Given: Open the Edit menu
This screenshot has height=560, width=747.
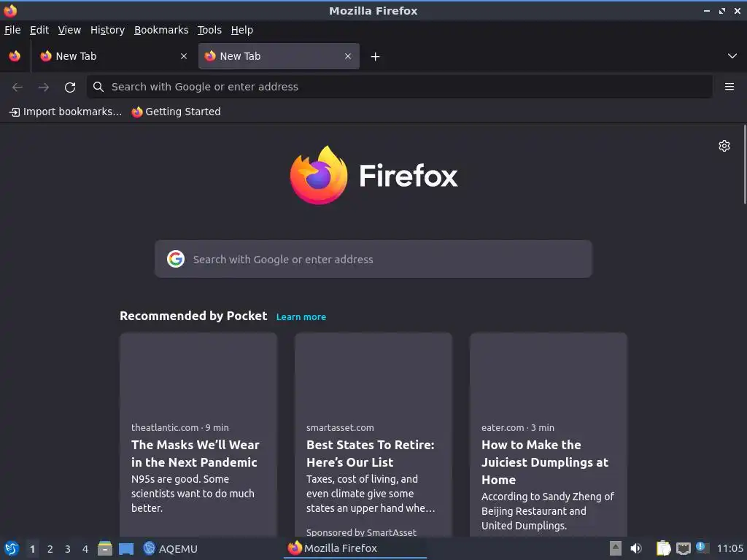Looking at the screenshot, I should (x=39, y=30).
